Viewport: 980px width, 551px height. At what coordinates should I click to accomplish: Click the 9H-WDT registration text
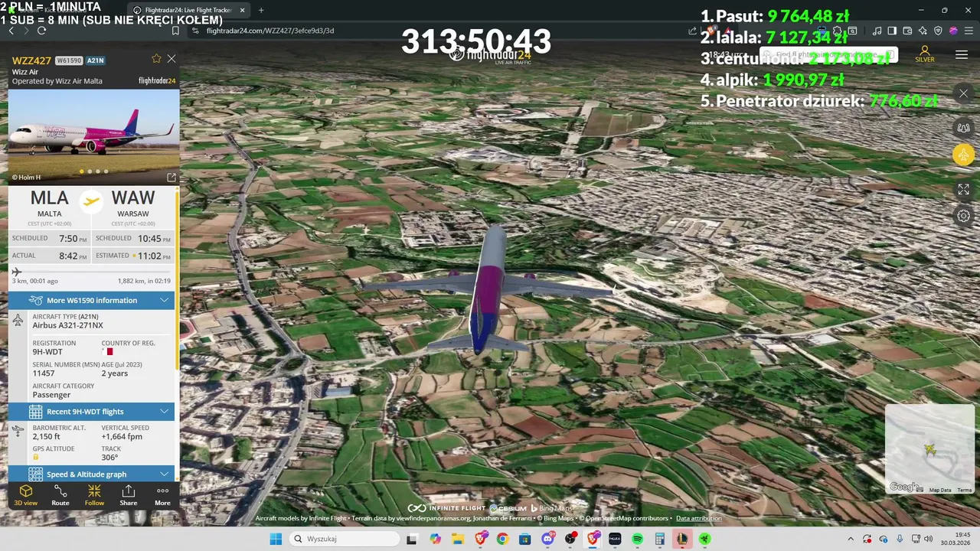(47, 352)
